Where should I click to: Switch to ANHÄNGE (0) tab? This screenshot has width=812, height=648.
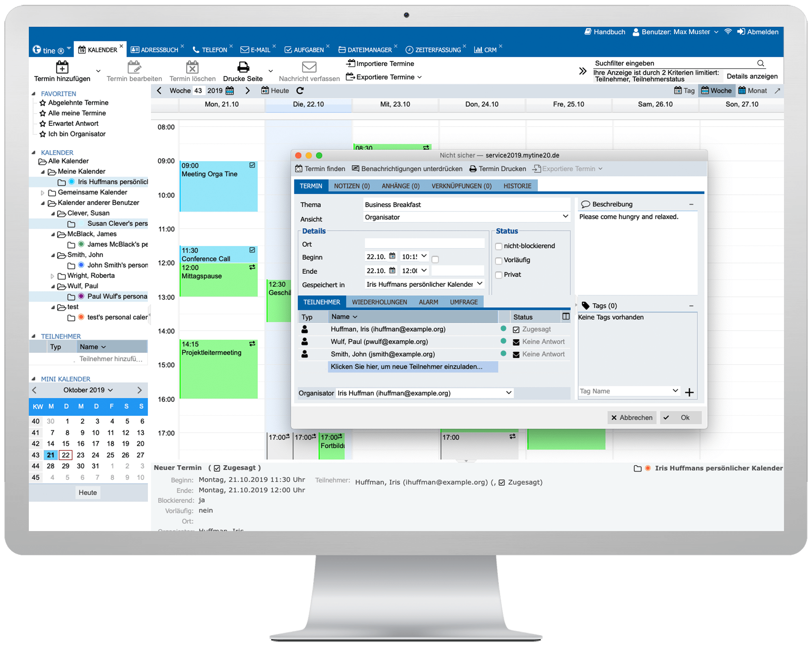pos(400,186)
